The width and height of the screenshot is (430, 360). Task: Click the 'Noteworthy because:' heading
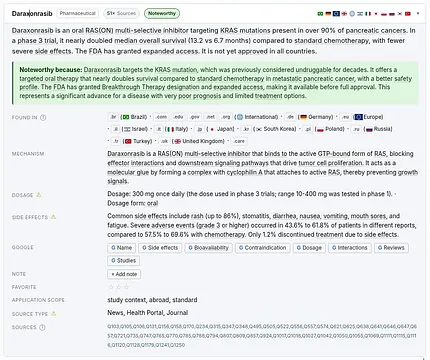click(x=51, y=70)
